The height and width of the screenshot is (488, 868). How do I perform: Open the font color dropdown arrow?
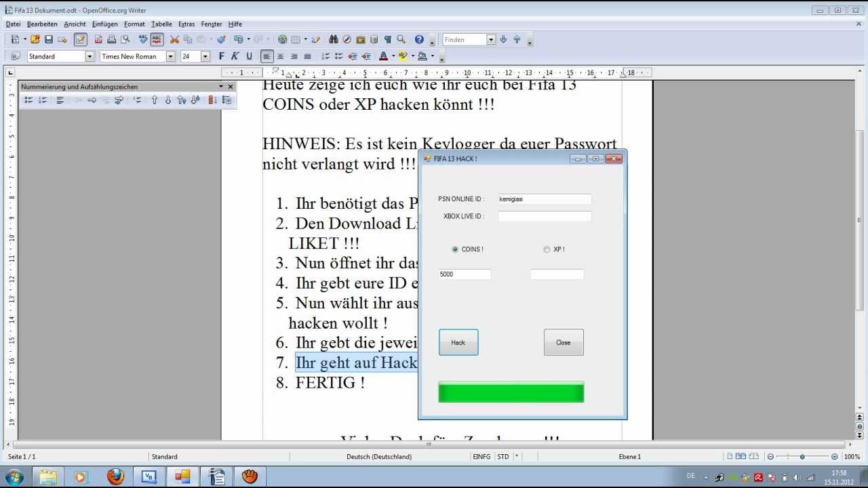(x=392, y=56)
